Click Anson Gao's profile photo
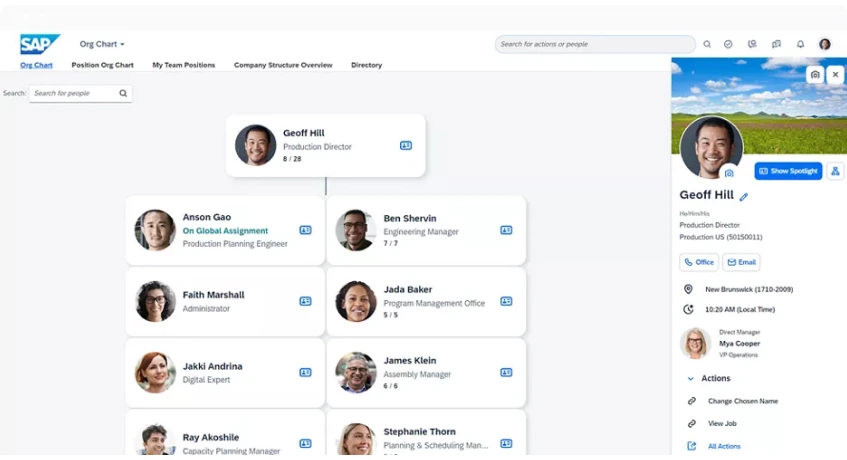847x460 pixels. (155, 230)
